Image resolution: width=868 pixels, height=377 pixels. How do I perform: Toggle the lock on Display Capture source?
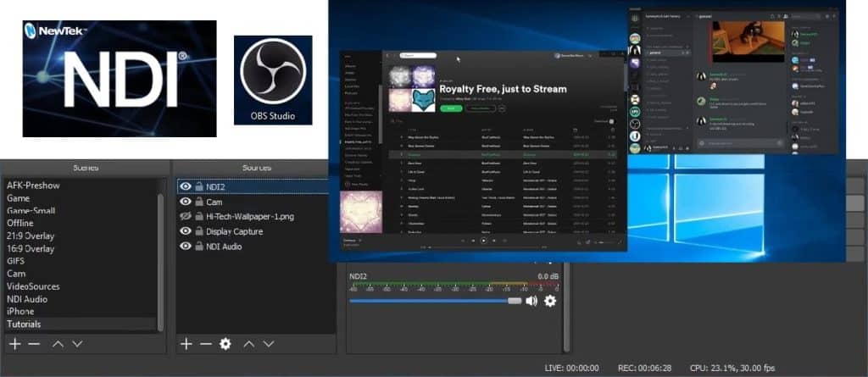pyautogui.click(x=198, y=230)
